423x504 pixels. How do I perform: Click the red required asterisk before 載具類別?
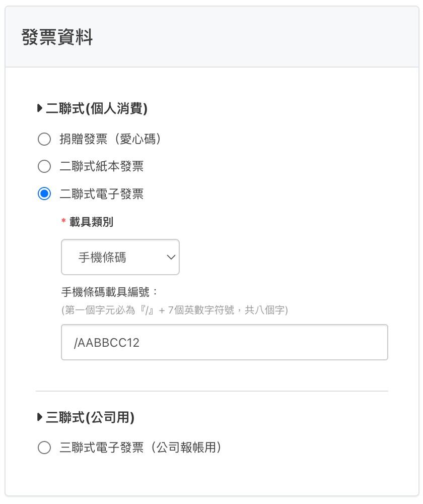(x=63, y=222)
